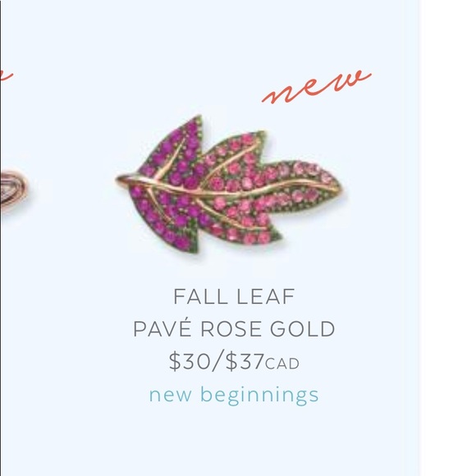The height and width of the screenshot is (476, 476).
Task: Click the $30/$37 CAD price
Action: coord(234,361)
